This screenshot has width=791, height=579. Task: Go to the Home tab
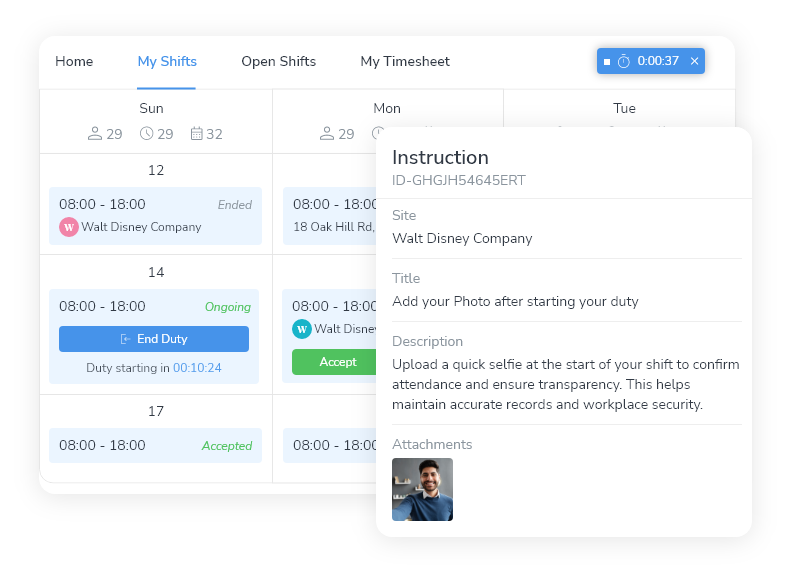(x=74, y=62)
